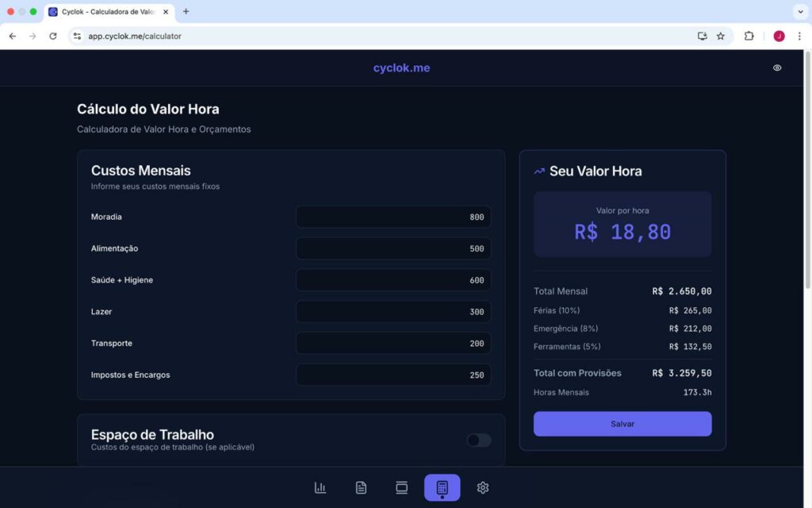Select the Cyclok Calculadora browser tab
812x508 pixels.
[107, 12]
